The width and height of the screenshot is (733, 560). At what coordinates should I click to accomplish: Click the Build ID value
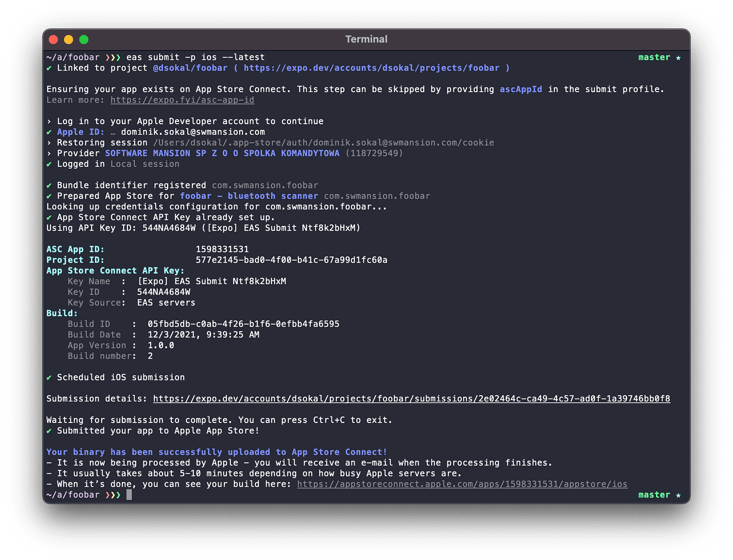pos(243,324)
